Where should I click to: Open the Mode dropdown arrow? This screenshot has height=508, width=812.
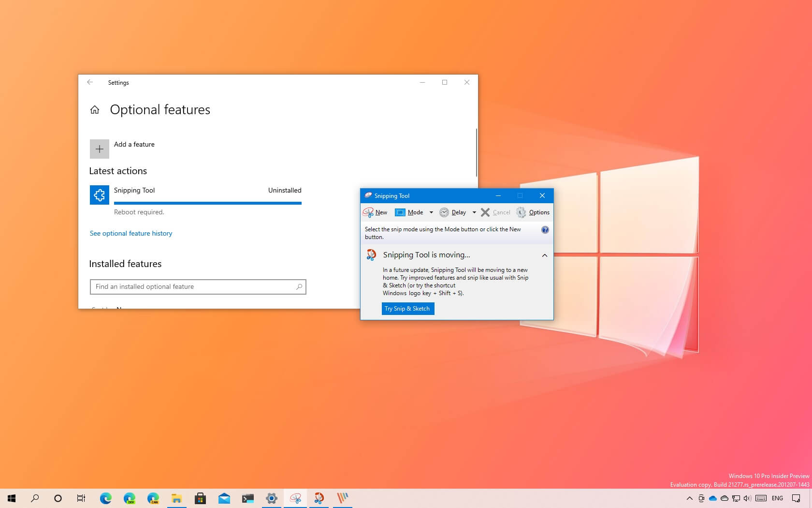(431, 212)
